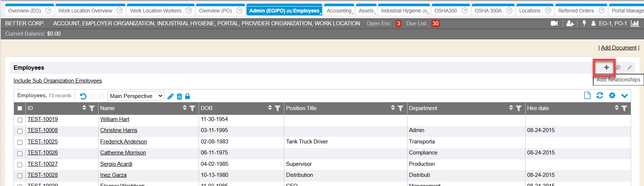
Task: Click the add user icon in header
Action: [x=570, y=23]
